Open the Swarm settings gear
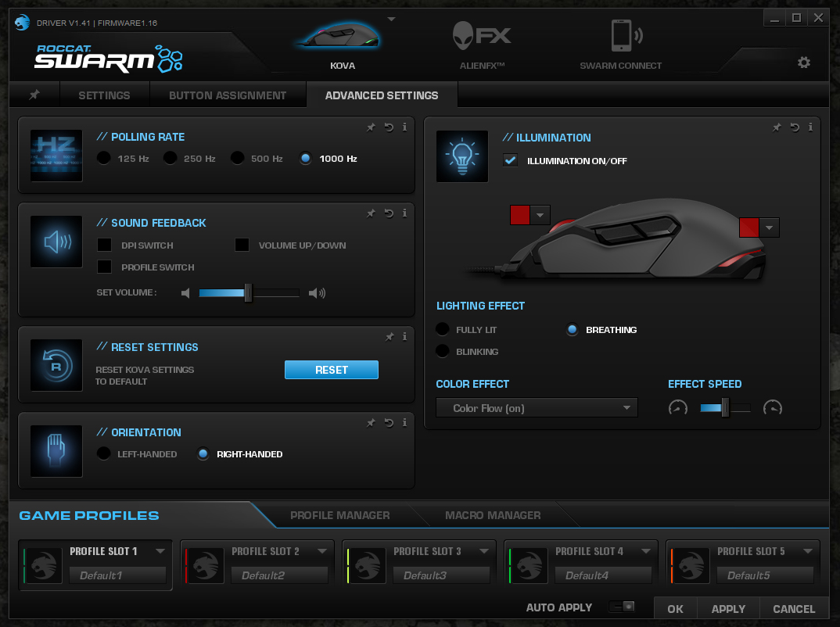The width and height of the screenshot is (840, 627). pyautogui.click(x=803, y=63)
